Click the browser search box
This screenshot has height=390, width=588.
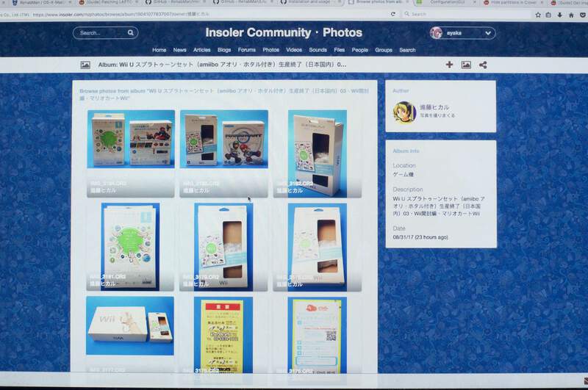coord(465,14)
